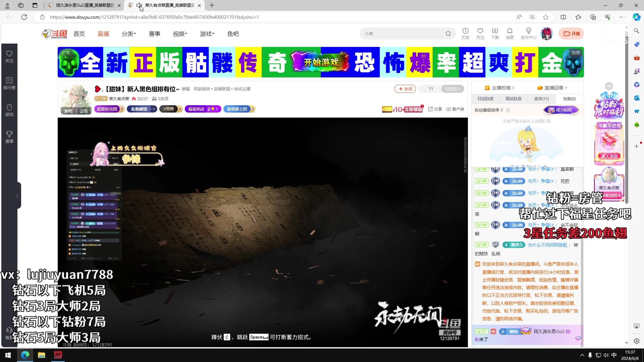
Task: Click 举报 report link
Action: (x=186, y=89)
